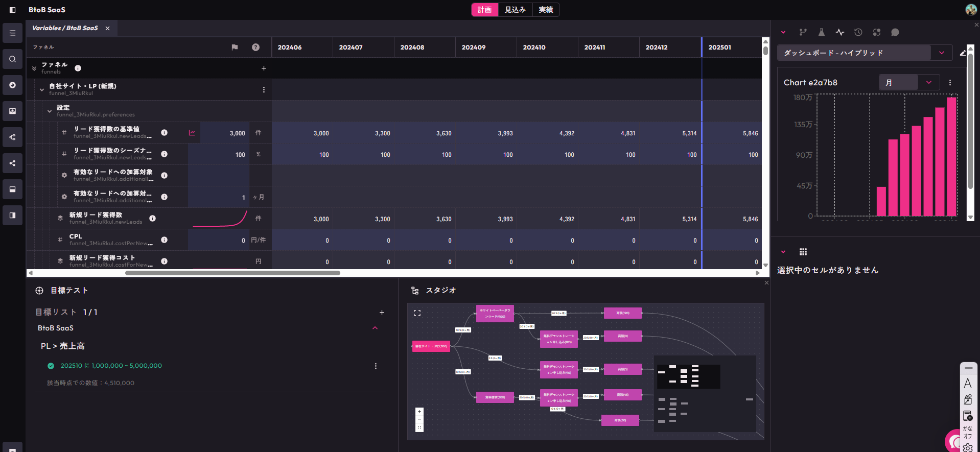Screen dimensions: 980x452
Task: Open the Chart e2a7b8 three-dot menu
Action: point(950,82)
